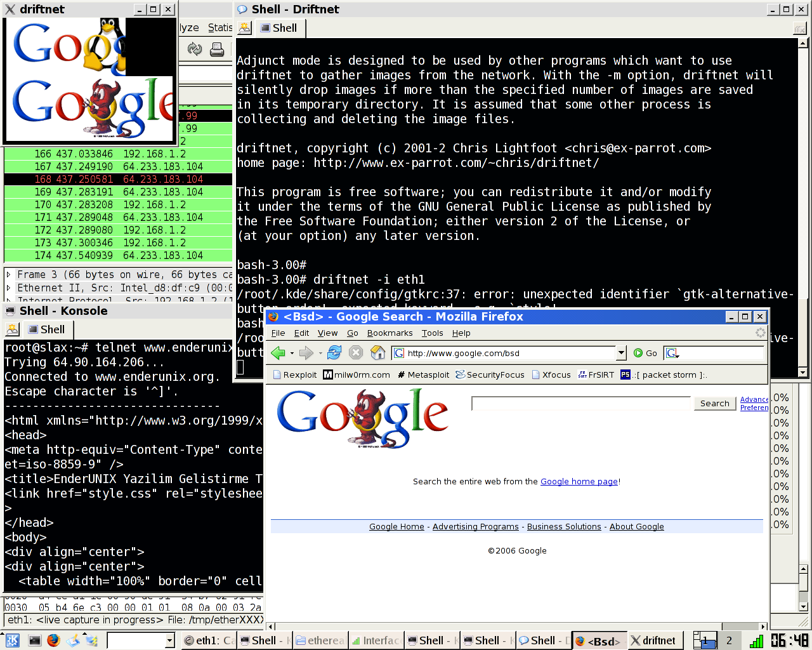
Task: Click the Google search engine icon in Firefox
Action: tap(672, 353)
